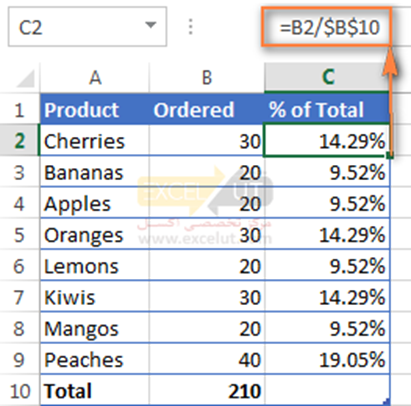Screen dimensions: 411x406
Task: Click the formula bar resize dots handle
Action: click(190, 27)
